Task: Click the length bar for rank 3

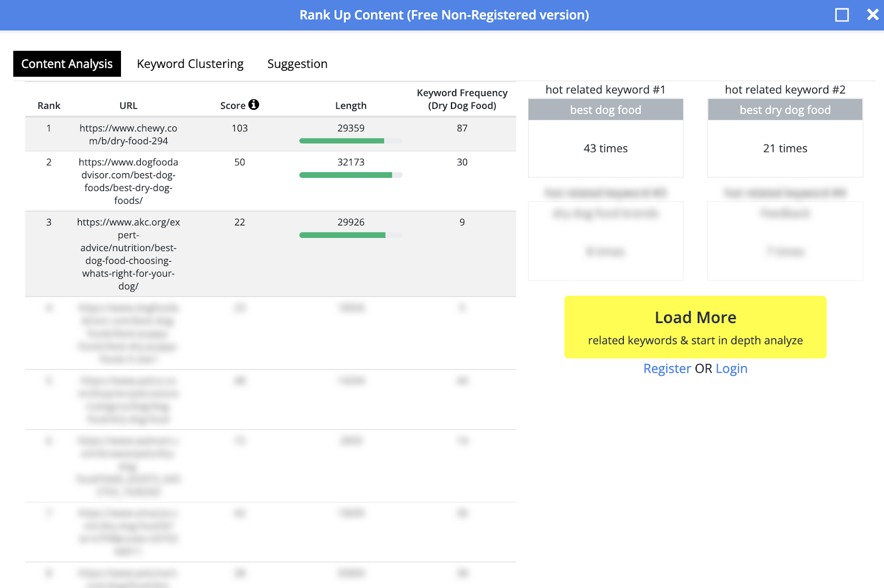Action: tap(350, 236)
